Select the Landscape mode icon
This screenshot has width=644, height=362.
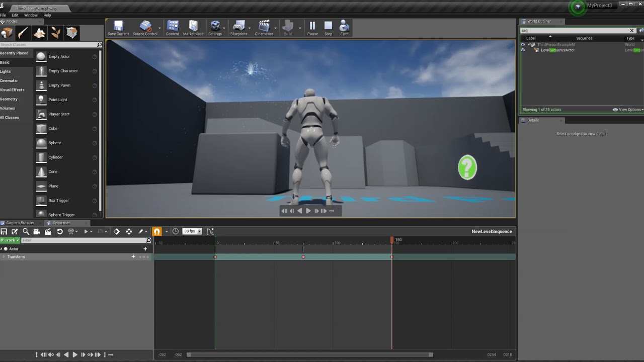39,33
